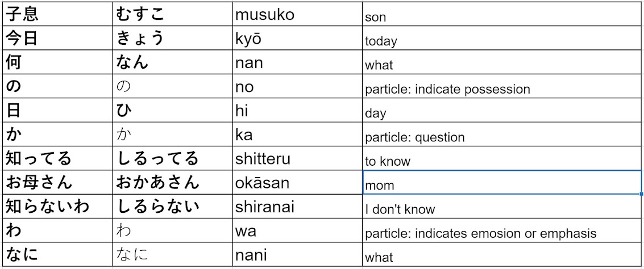Select the shiranai romaji cell
The width and height of the screenshot is (644, 269).
click(297, 207)
